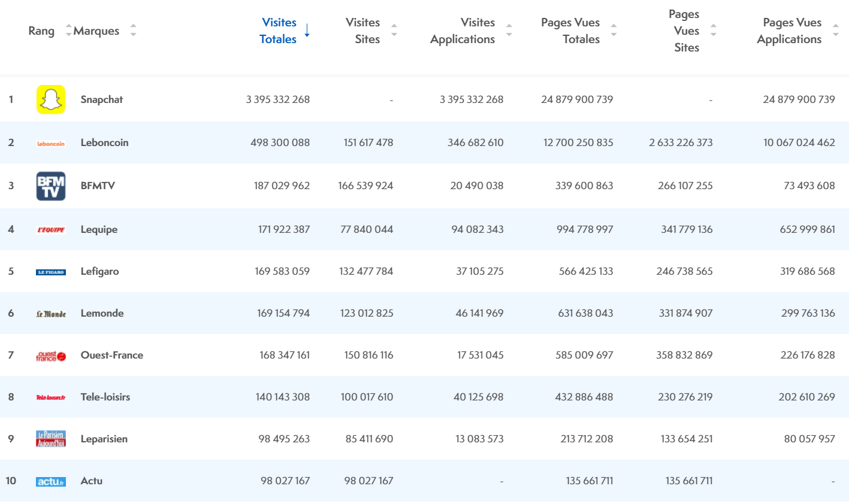Viewport: 849px width, 504px height.
Task: Click the actu.fr logo
Action: tap(51, 481)
